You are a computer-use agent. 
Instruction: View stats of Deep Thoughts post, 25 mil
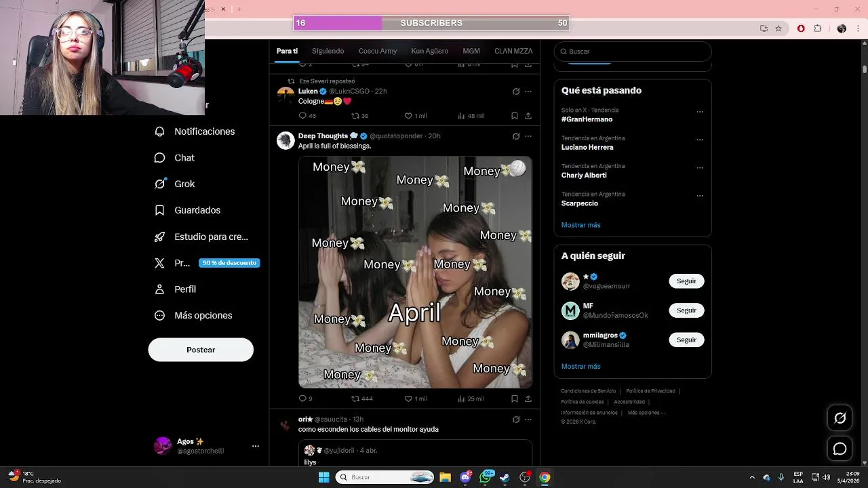point(471,399)
